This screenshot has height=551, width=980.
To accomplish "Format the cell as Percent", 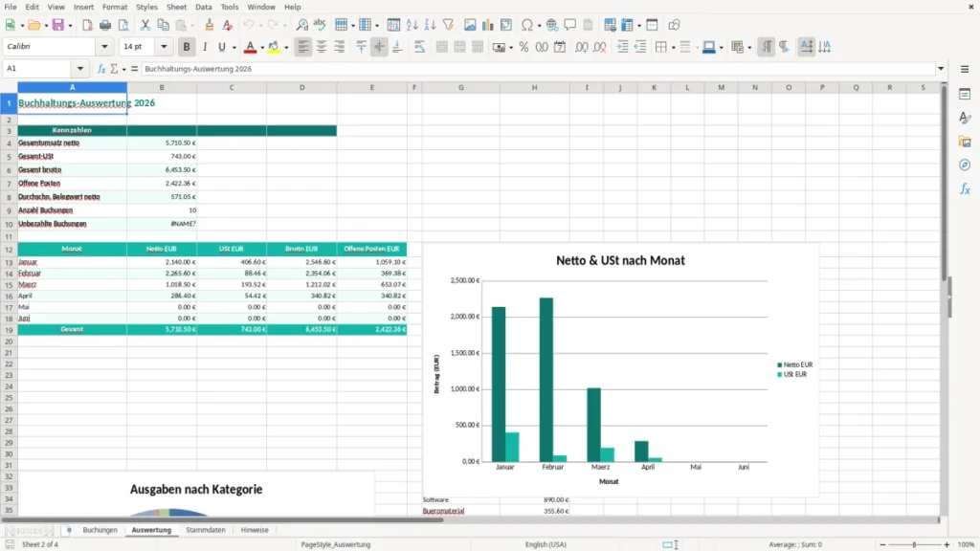I will tap(523, 47).
